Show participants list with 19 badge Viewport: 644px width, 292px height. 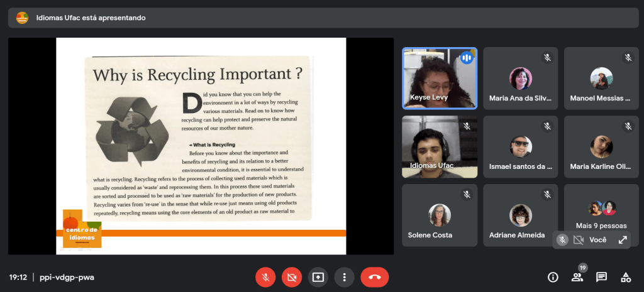click(577, 277)
